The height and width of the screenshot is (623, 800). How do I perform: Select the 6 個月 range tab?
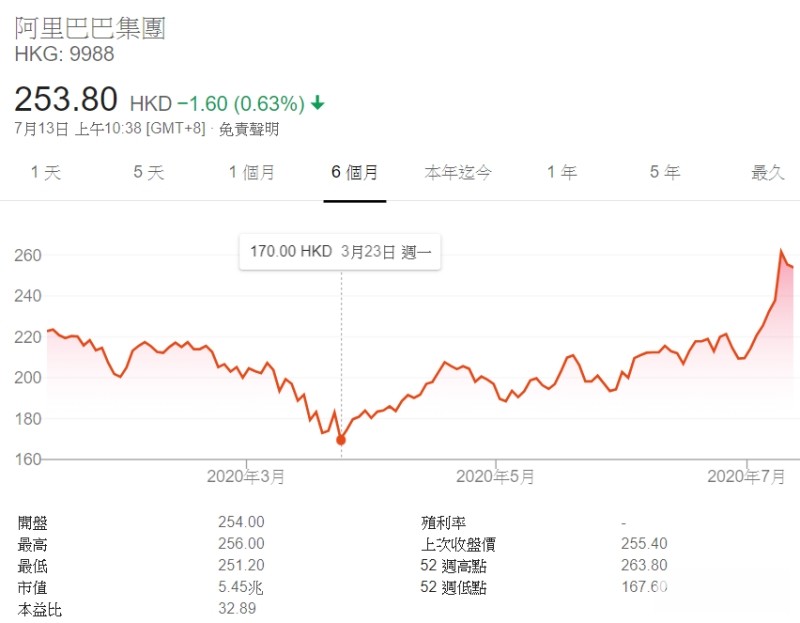355,172
